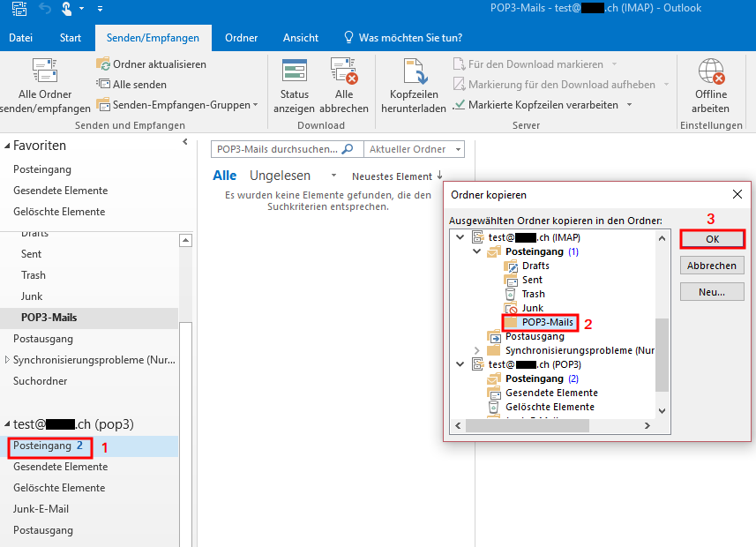Open the Ansicht tab
Screen dimensions: 756x547
[301, 38]
